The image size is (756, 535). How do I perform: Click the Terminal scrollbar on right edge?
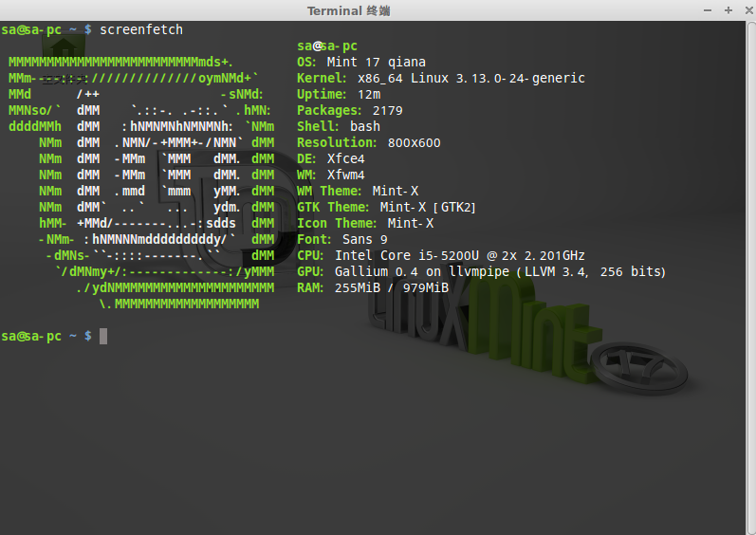coord(750,278)
